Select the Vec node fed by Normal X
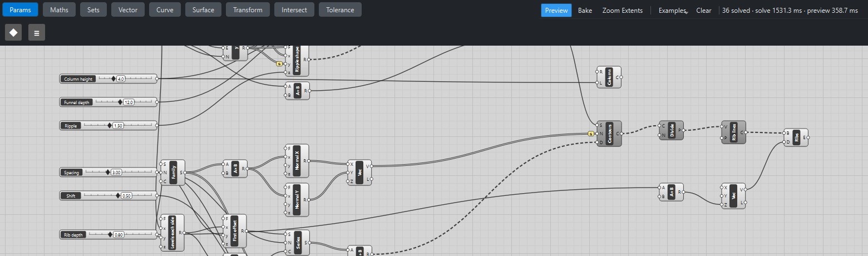Image resolution: width=868 pixels, height=256 pixels. [360, 173]
